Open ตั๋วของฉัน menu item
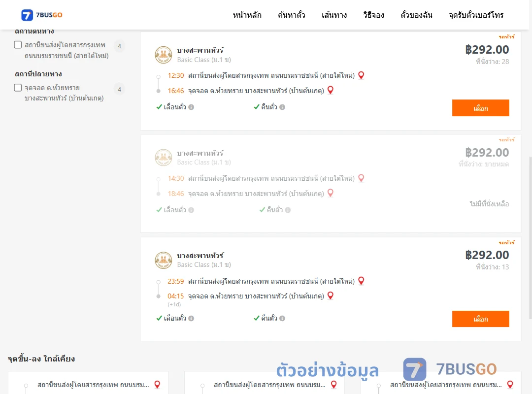This screenshot has height=394, width=532. 416,15
